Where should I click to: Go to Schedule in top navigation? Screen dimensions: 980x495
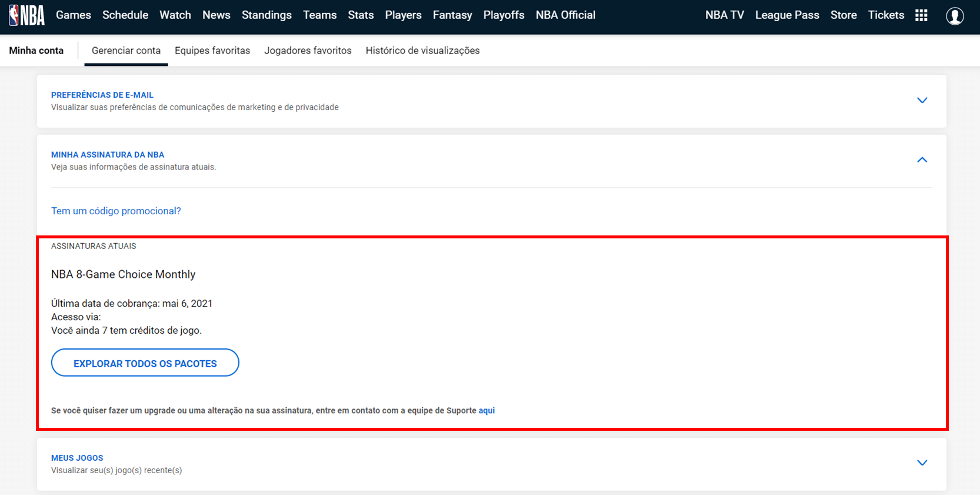(x=125, y=15)
